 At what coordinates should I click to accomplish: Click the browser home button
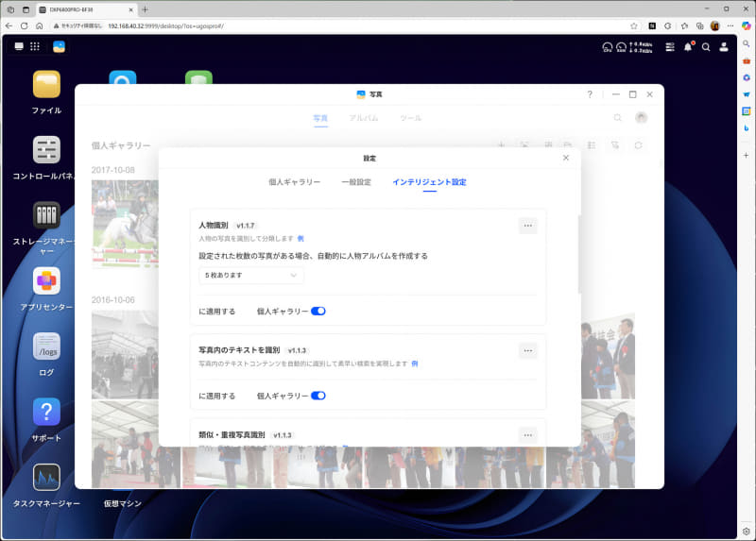click(40, 26)
